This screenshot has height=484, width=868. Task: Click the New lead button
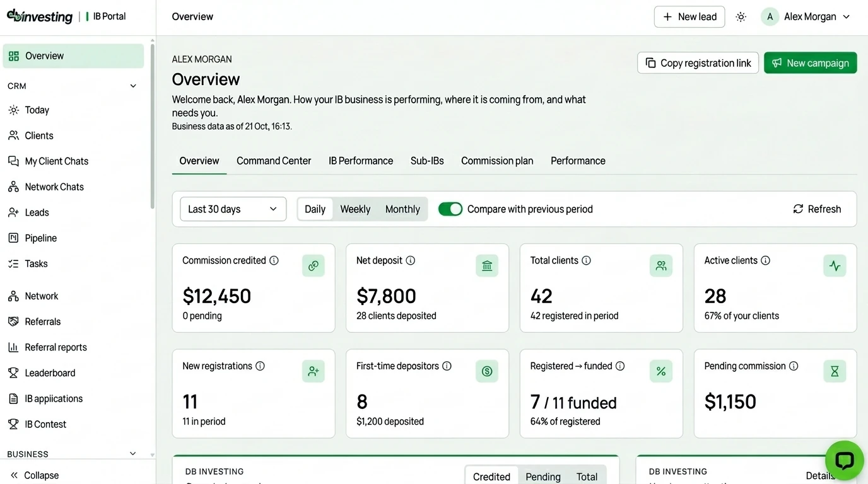(689, 17)
